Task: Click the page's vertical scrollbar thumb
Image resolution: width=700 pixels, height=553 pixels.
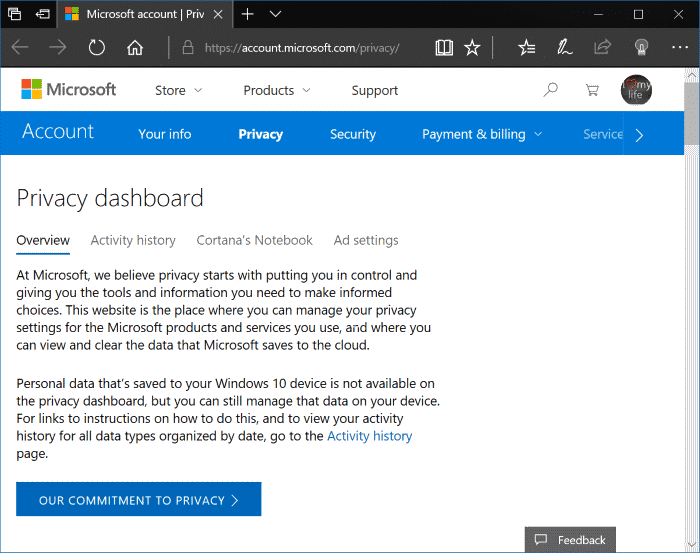Action: [x=692, y=114]
